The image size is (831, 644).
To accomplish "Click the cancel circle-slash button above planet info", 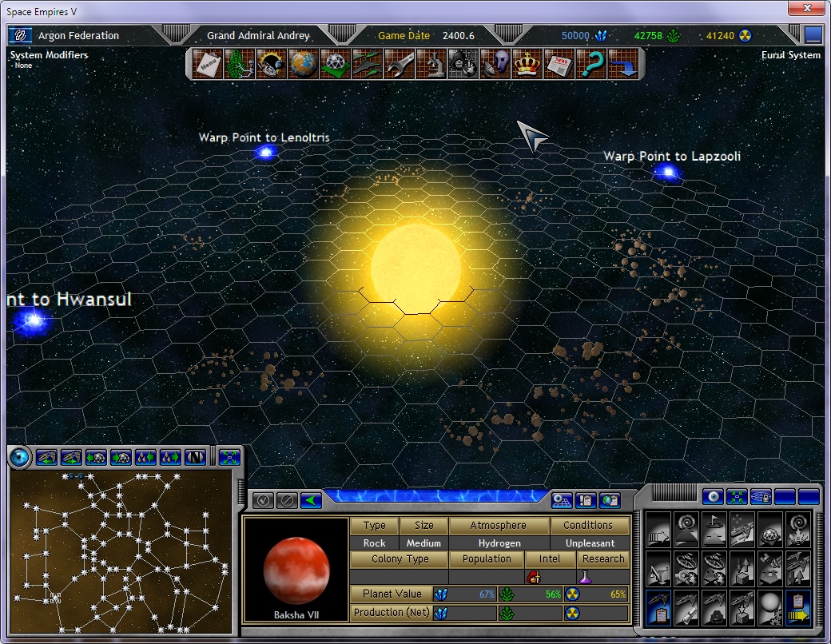I will coord(287,500).
